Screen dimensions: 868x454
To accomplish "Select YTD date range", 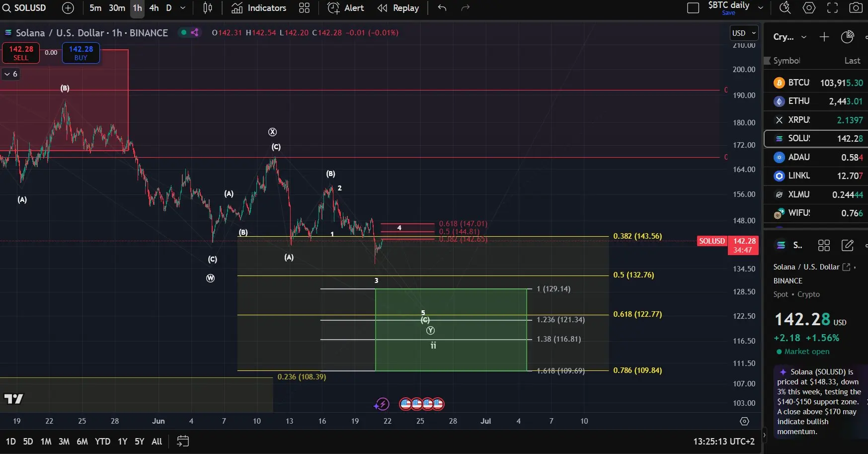I will [102, 442].
